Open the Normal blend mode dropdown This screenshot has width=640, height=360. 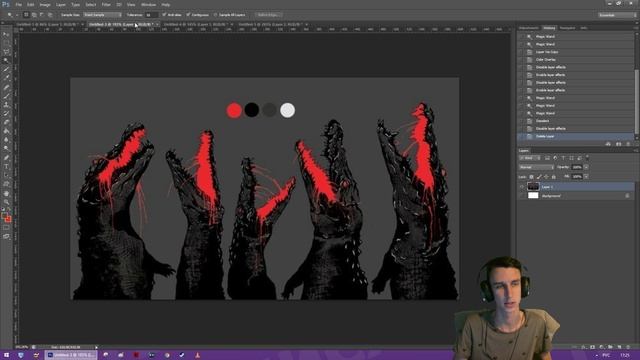[x=536, y=167]
